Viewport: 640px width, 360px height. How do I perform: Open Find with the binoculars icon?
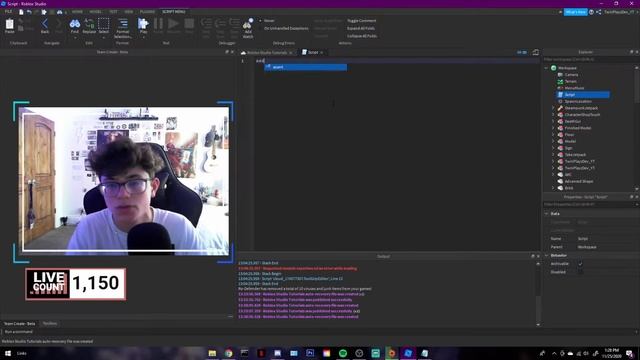[75, 24]
